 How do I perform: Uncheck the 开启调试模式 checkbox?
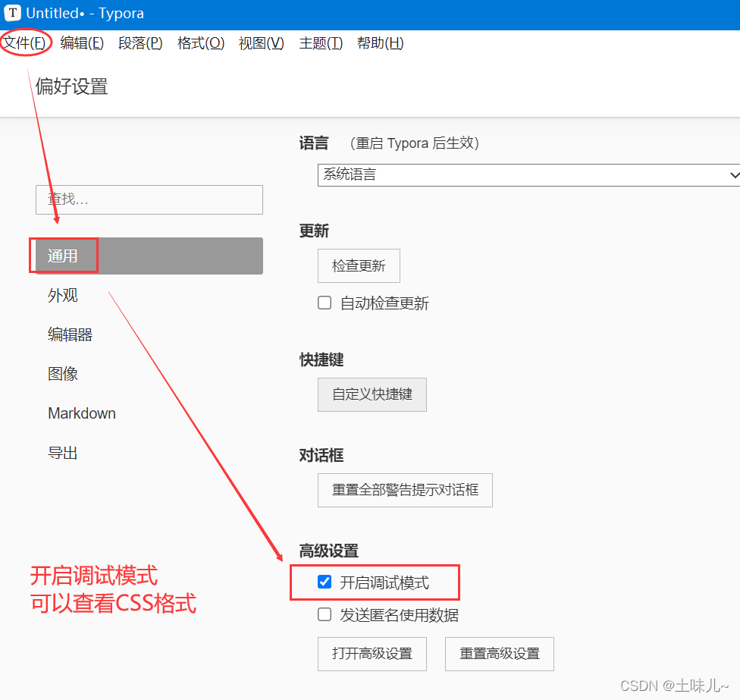click(325, 582)
